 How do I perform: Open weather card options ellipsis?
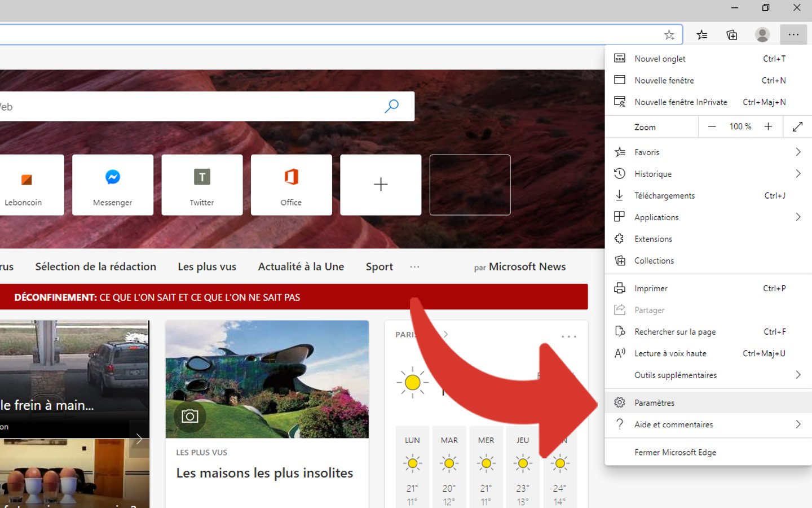pyautogui.click(x=569, y=336)
